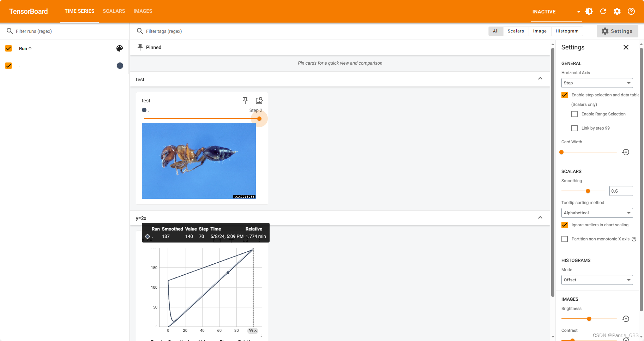Open the INACTIVE plugins dropdown
Viewport: 644px width, 341px height.
click(556, 12)
